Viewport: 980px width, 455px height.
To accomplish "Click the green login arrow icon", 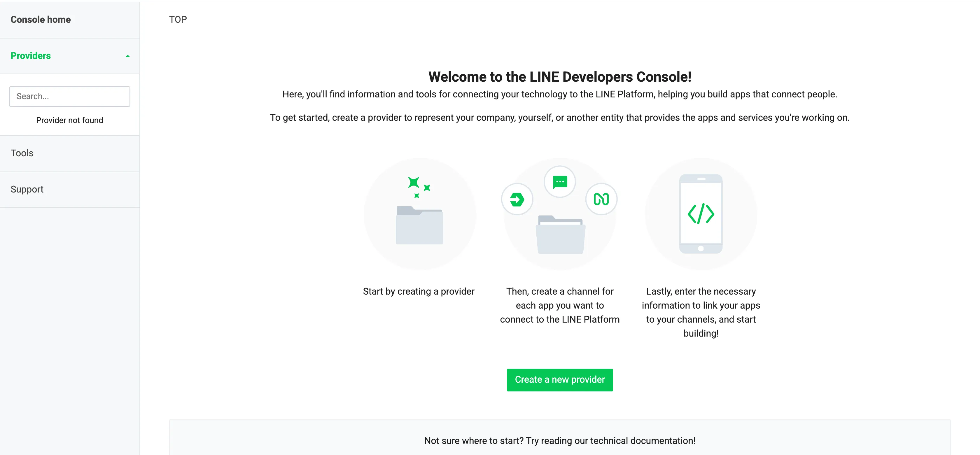I will tap(517, 199).
